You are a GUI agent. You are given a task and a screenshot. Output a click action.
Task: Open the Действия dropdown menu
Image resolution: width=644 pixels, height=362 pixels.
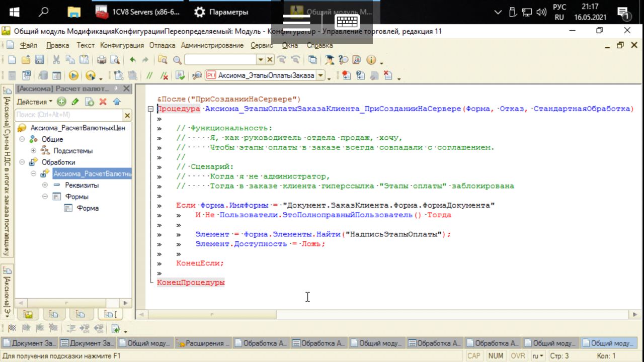tap(35, 102)
